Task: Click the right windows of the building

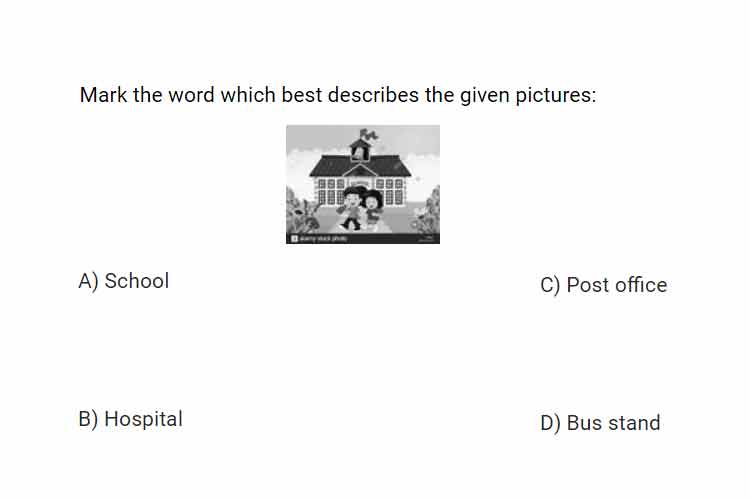Action: pyautogui.click(x=389, y=191)
